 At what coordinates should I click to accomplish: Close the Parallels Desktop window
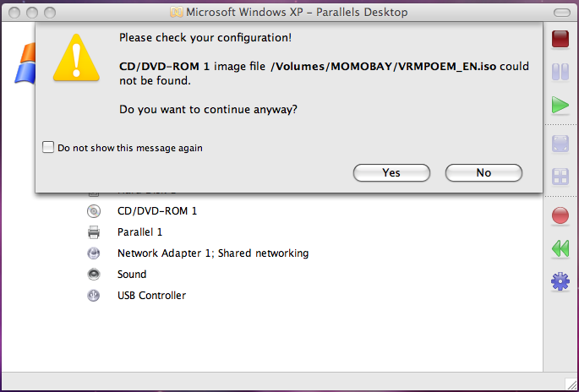click(13, 12)
